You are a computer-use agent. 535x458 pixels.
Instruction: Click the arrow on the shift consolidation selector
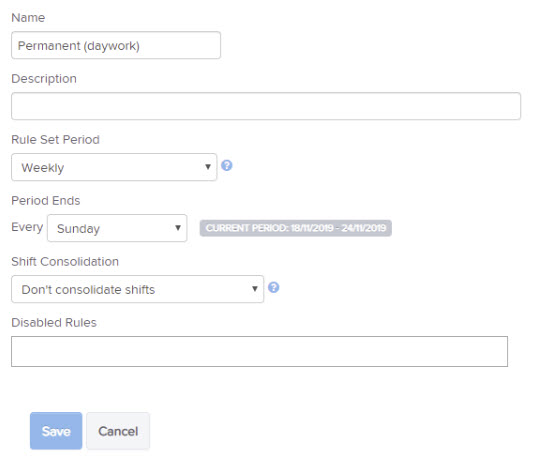[x=255, y=289]
